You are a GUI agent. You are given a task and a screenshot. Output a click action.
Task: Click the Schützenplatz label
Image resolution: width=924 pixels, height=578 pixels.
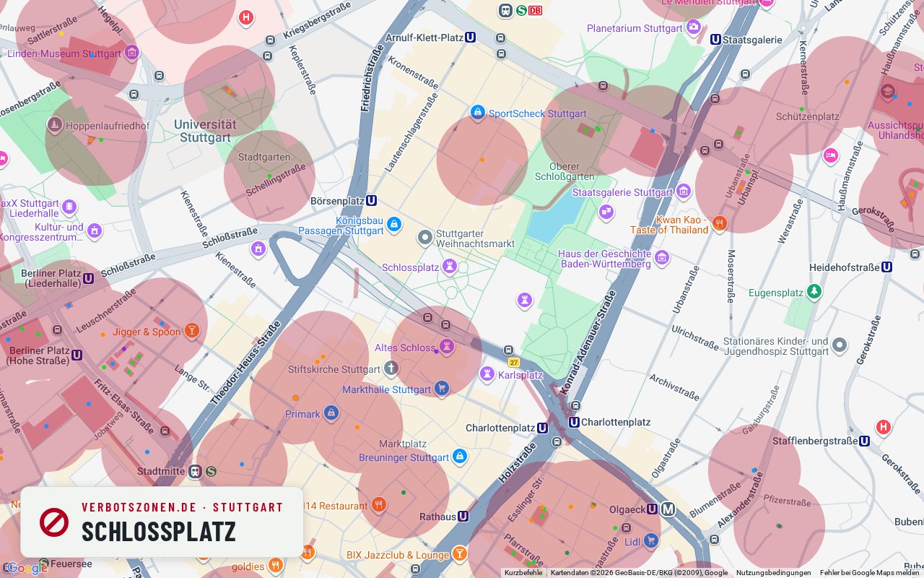click(807, 116)
